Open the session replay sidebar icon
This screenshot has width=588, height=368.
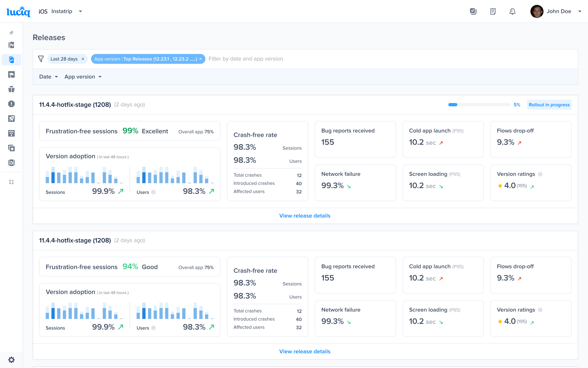click(11, 163)
